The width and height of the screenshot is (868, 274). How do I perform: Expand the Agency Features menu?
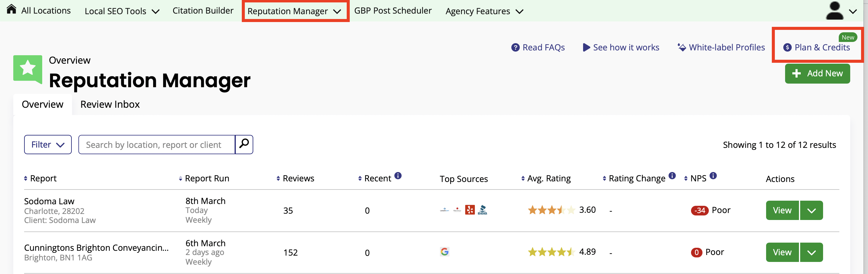pyautogui.click(x=484, y=11)
